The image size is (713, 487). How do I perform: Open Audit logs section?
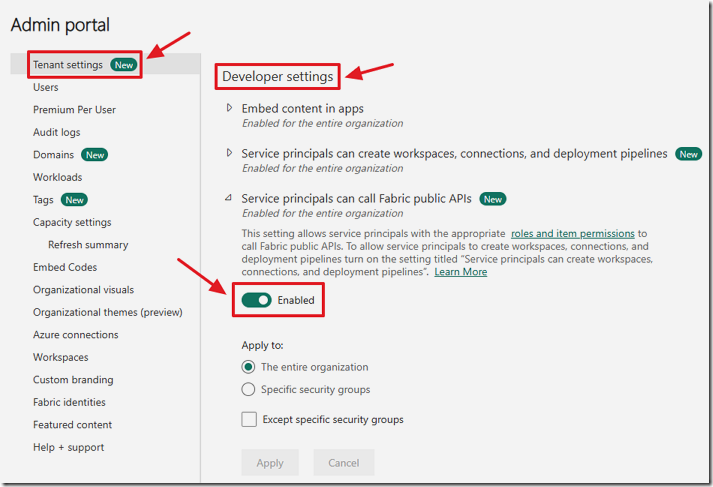[x=56, y=132]
